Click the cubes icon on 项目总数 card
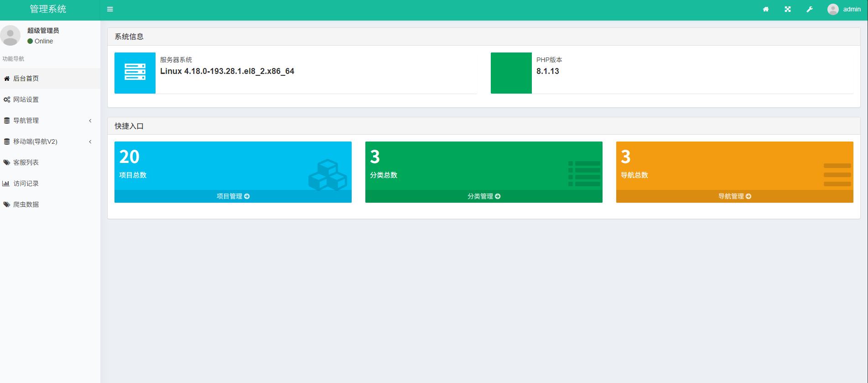This screenshot has height=383, width=868. click(x=327, y=175)
